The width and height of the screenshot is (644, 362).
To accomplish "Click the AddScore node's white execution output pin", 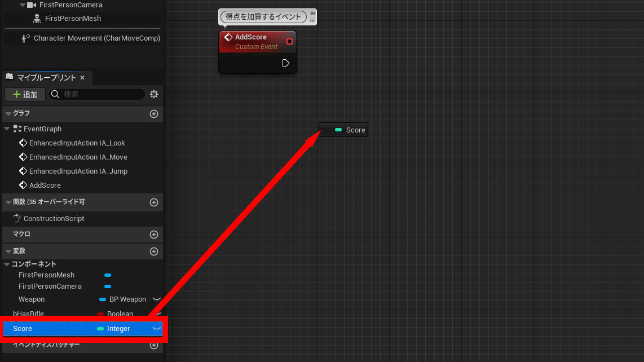I will (286, 63).
